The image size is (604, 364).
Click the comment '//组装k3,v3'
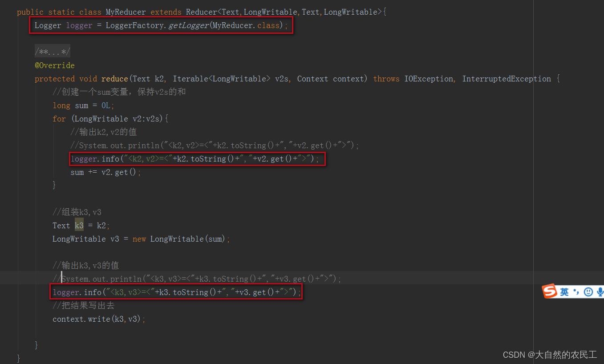click(x=77, y=212)
